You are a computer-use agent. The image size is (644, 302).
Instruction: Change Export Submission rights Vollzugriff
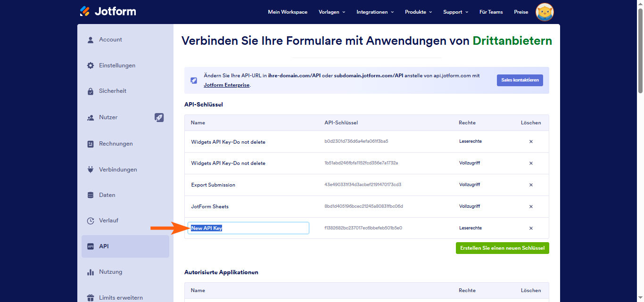pos(470,185)
